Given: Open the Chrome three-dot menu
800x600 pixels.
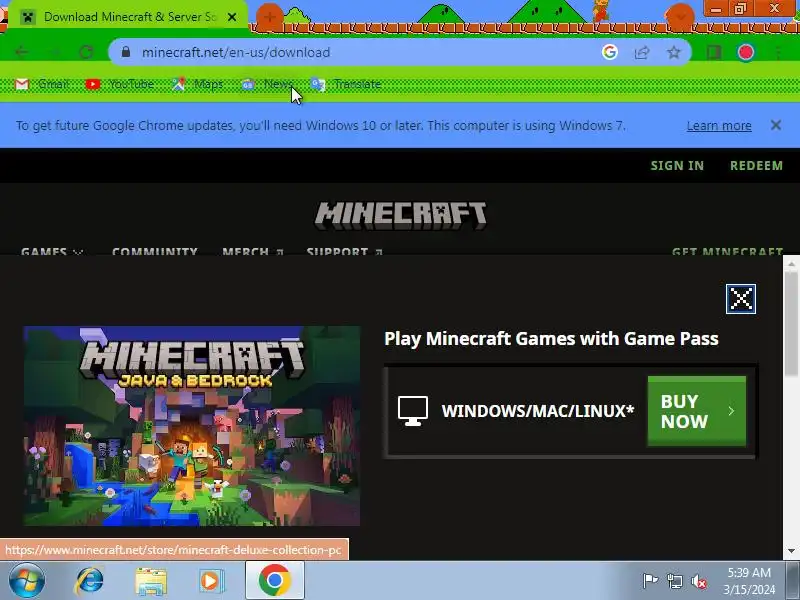Looking at the screenshot, I should pyautogui.click(x=778, y=52).
